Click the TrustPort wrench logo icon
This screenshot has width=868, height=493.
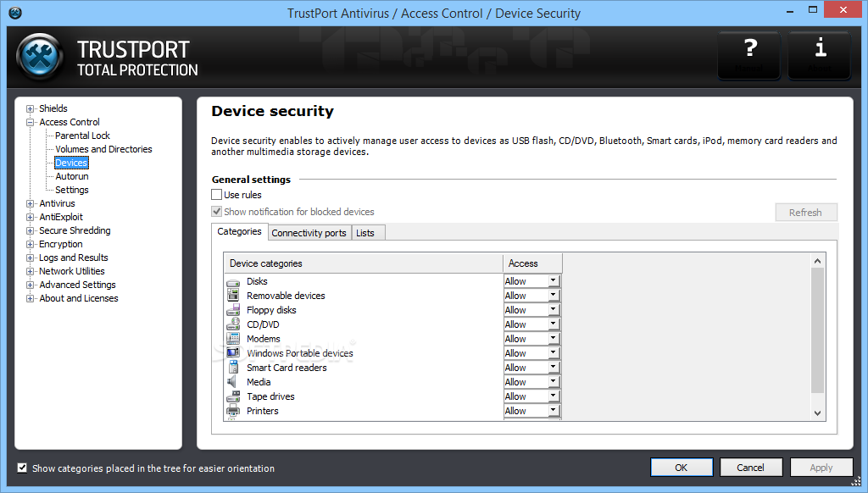pos(40,57)
